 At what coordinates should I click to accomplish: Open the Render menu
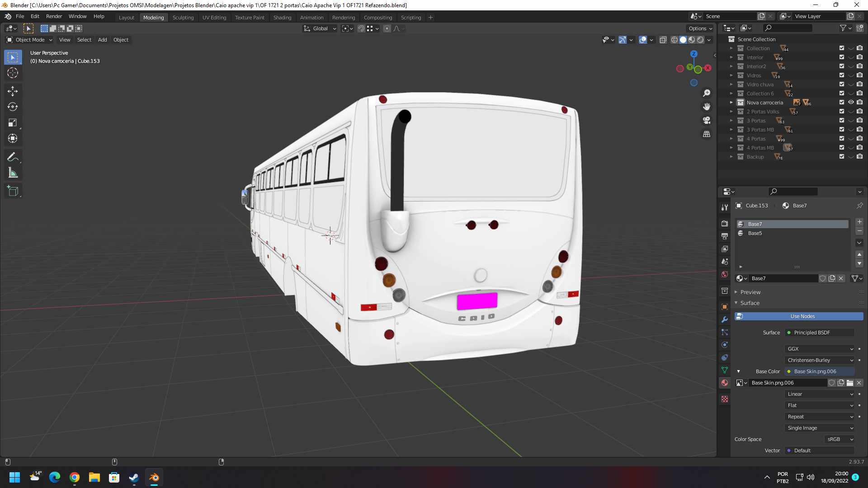pyautogui.click(x=54, y=16)
